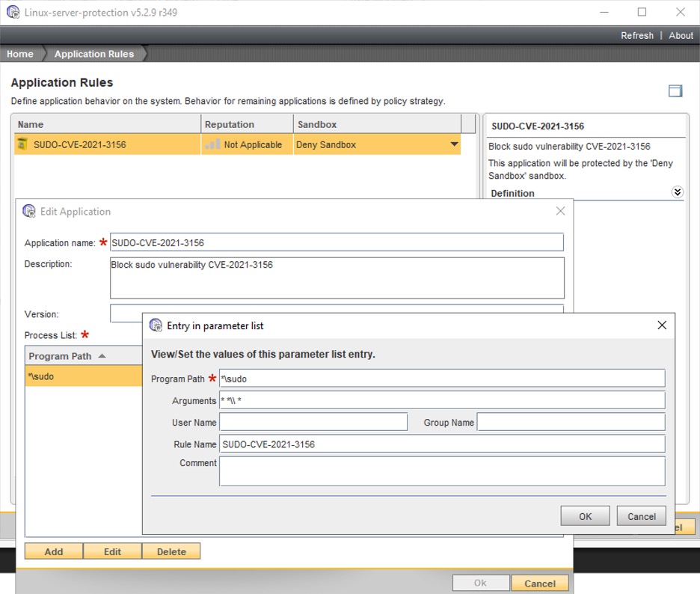
Task: Select the *\sudo row in process list
Action: 82,376
